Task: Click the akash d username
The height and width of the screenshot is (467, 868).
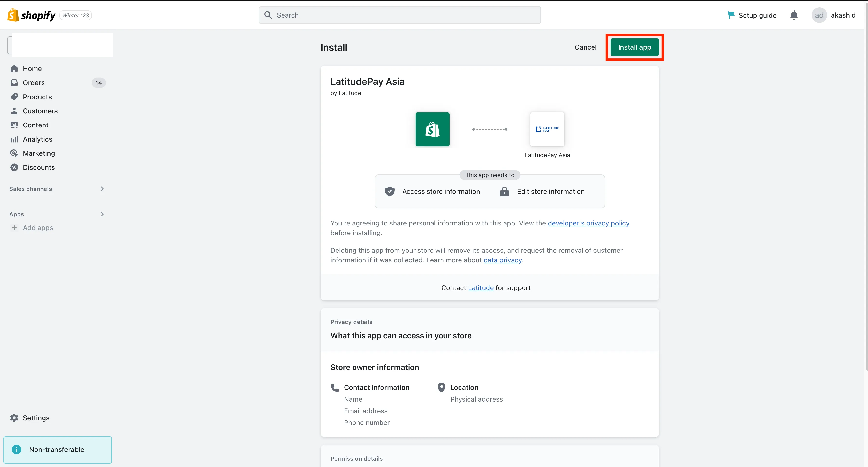Action: coord(843,15)
